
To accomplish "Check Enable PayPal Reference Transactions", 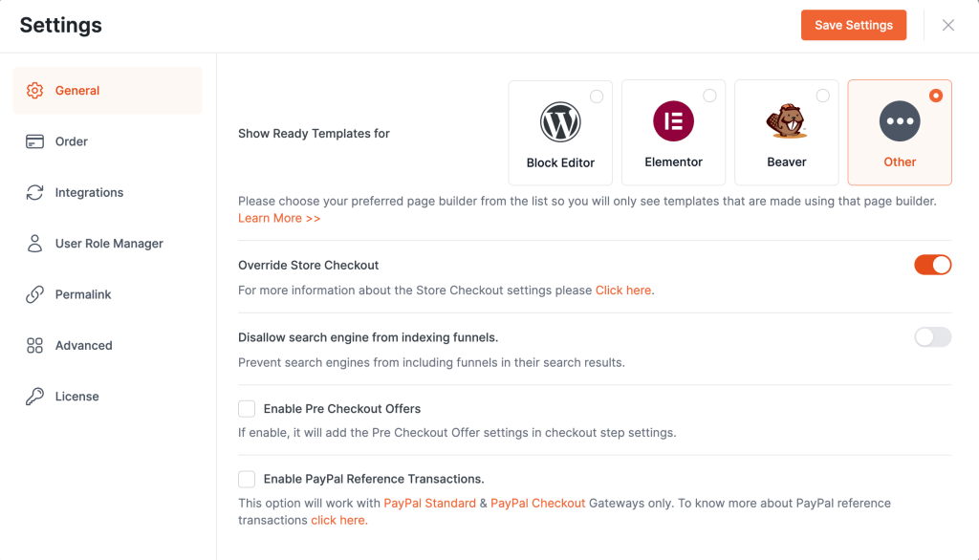I will (247, 481).
